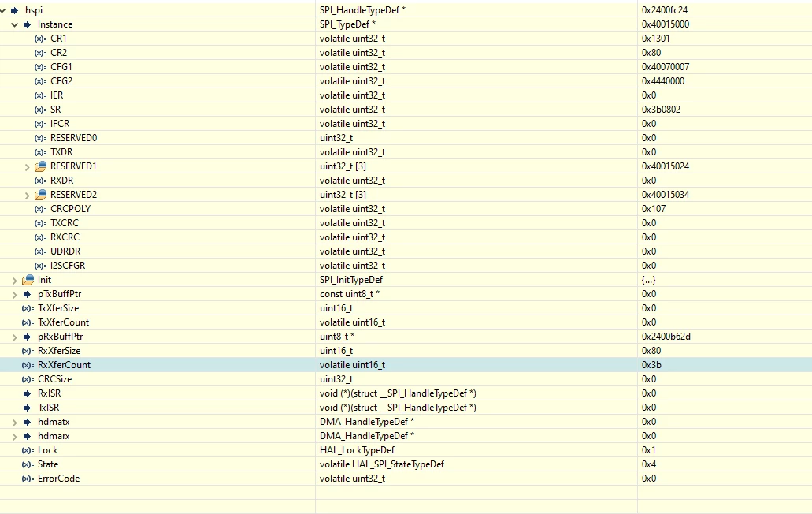
Task: Expand the pTxBuffPtr pointer
Action: tap(14, 294)
